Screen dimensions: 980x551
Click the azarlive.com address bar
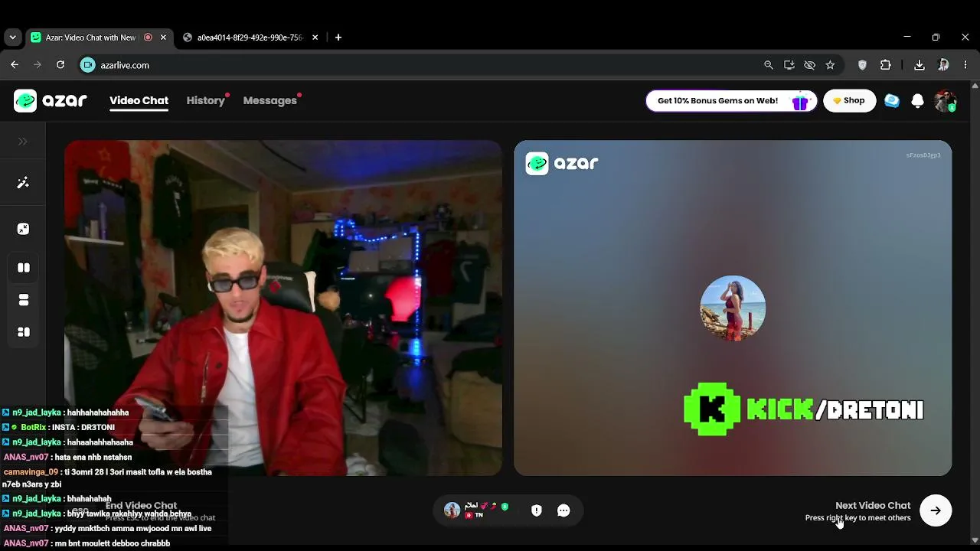pyautogui.click(x=421, y=65)
